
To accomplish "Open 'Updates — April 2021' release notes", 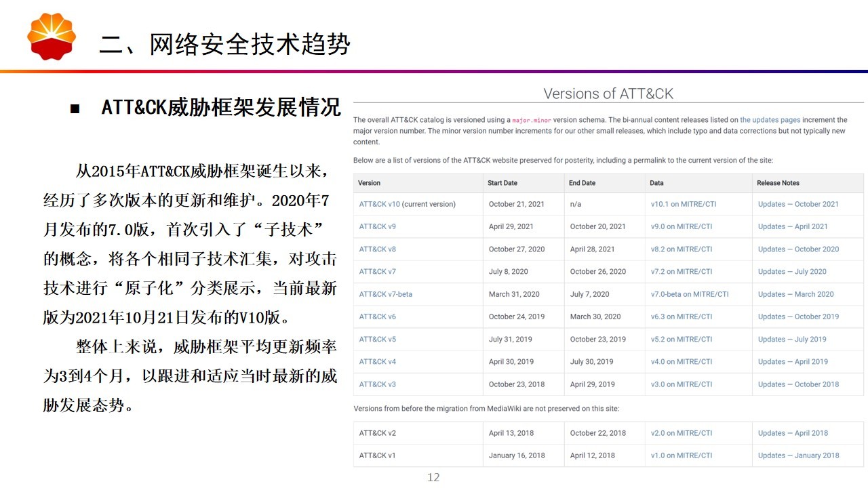I will (x=793, y=226).
